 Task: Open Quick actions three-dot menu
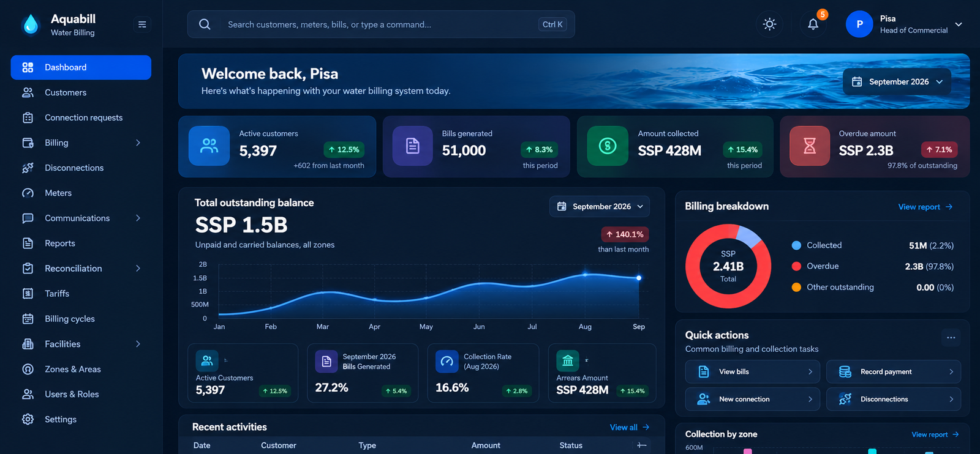pos(951,337)
